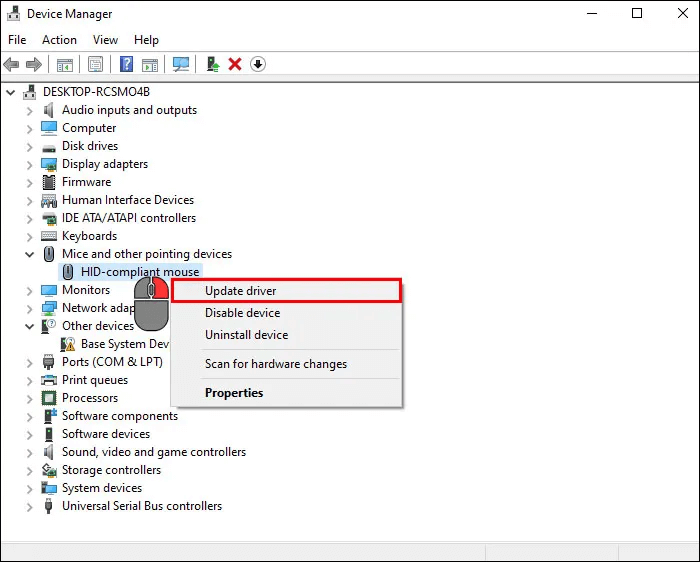The width and height of the screenshot is (700, 562).
Task: Open the View menu
Action: tap(105, 40)
